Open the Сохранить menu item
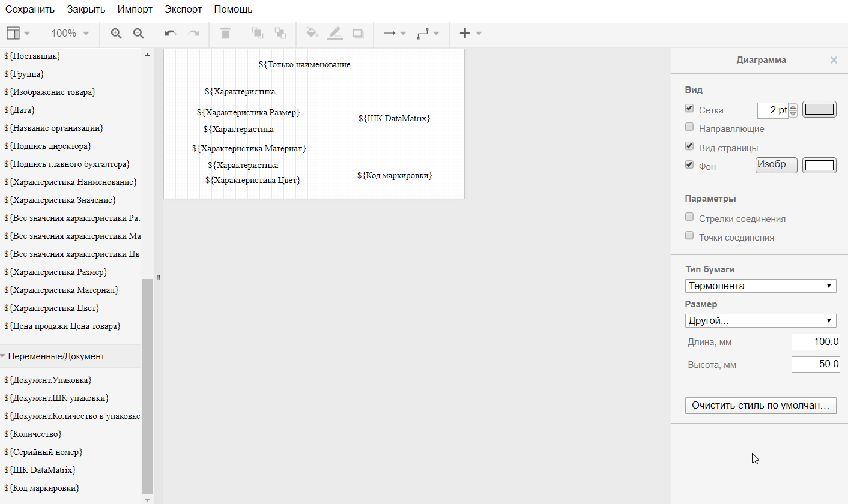The image size is (848, 504). click(30, 10)
